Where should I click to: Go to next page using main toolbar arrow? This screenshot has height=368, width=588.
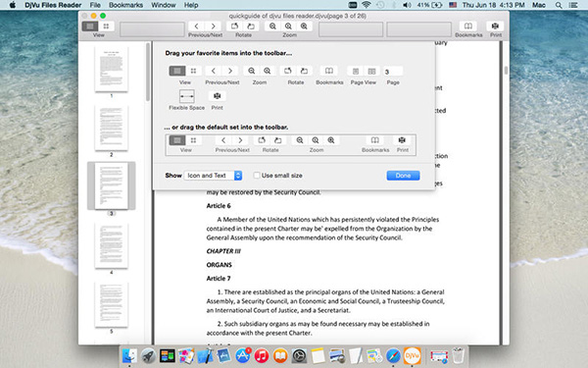(214, 26)
